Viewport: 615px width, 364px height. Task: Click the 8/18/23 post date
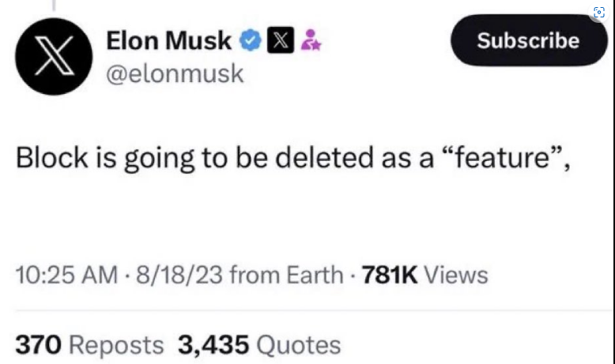click(179, 275)
